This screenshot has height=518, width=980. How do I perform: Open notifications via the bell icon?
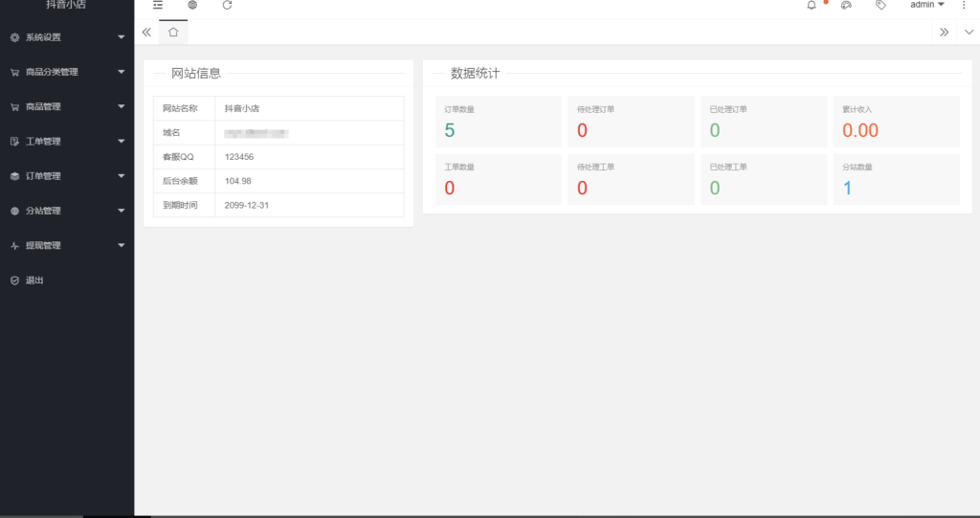(x=812, y=5)
